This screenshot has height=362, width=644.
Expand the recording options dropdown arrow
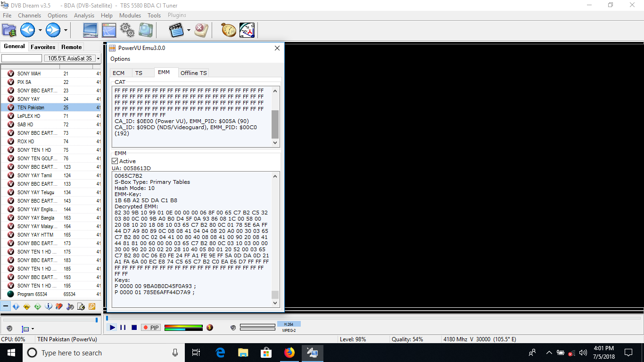[x=189, y=31]
